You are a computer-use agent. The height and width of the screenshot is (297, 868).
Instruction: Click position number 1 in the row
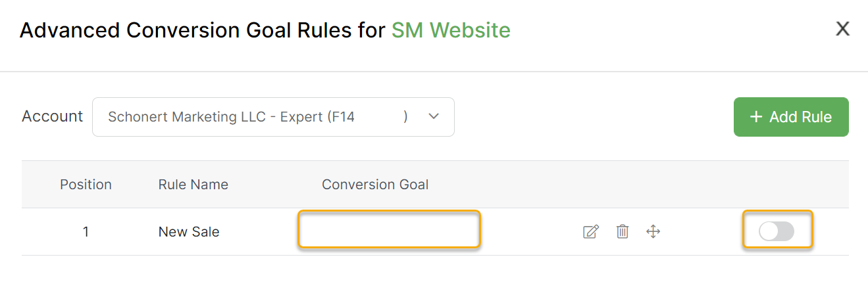click(x=86, y=232)
